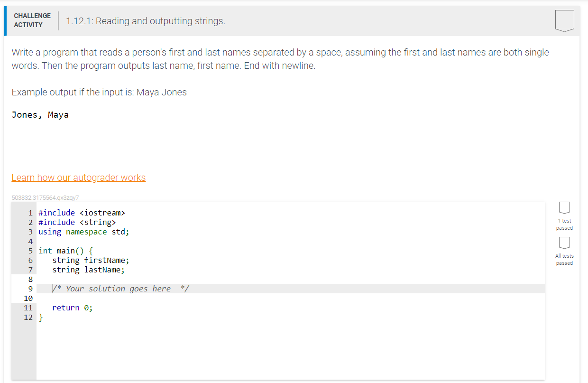Click line number 9 in the editor gutter

(x=30, y=289)
